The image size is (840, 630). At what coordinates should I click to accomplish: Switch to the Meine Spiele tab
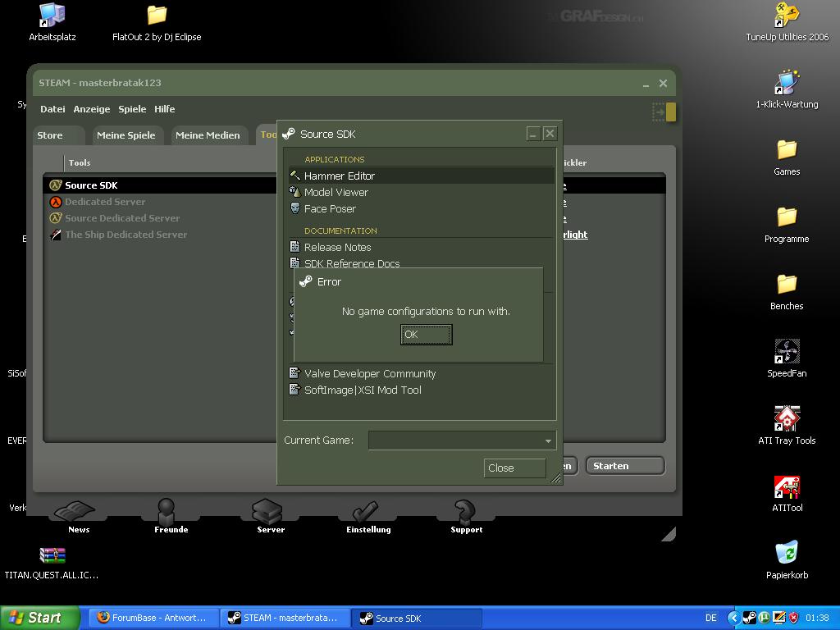(x=126, y=135)
